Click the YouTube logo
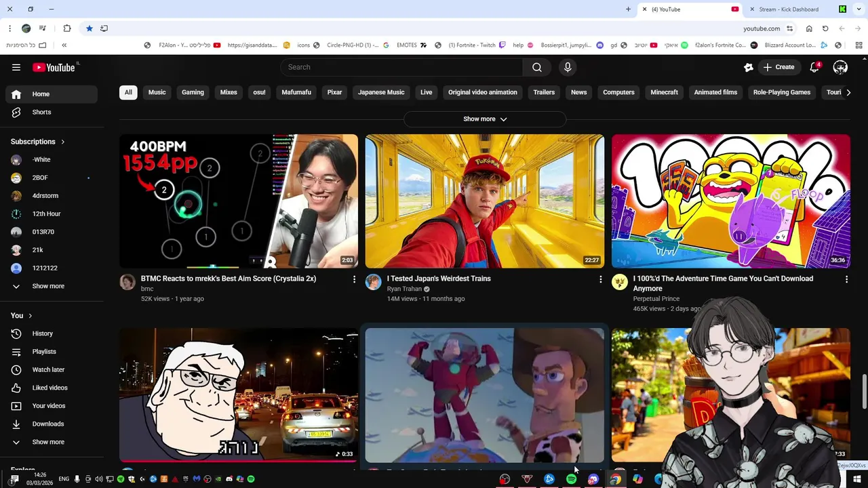The image size is (868, 488). 54,67
